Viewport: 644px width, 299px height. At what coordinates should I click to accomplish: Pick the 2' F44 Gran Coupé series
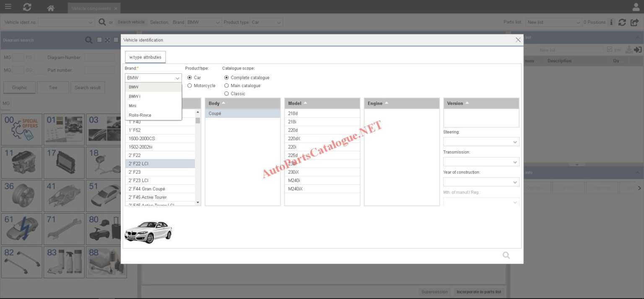pos(147,189)
